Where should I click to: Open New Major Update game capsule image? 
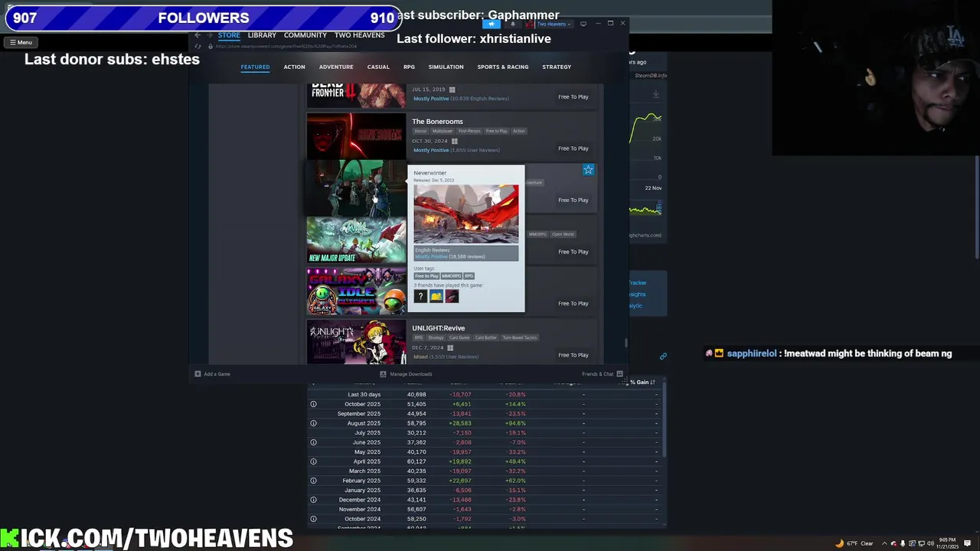356,240
